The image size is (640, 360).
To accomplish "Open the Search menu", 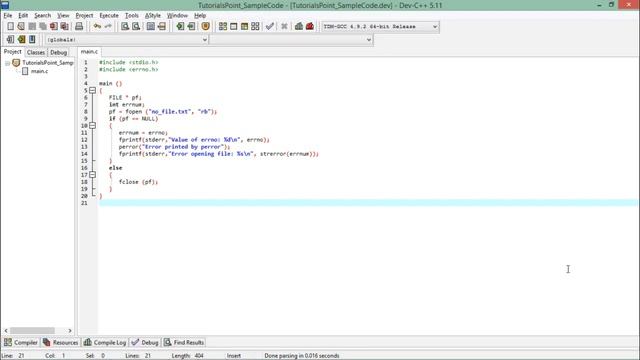I will [42, 16].
